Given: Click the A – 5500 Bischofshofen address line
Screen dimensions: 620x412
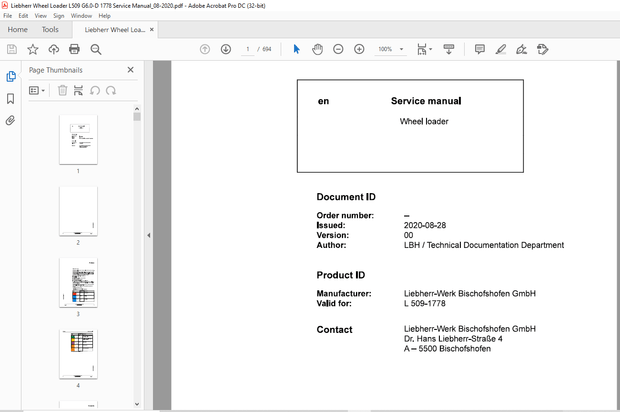Looking at the screenshot, I should coord(447,349).
